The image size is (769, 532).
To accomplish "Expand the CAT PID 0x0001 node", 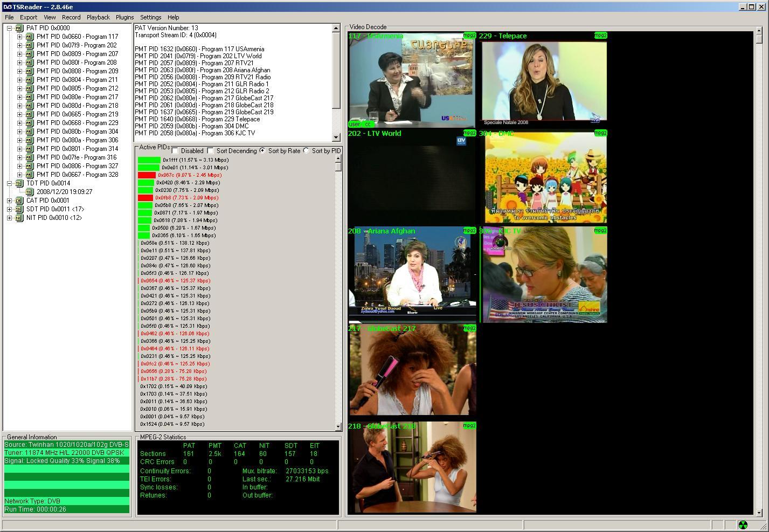I will [x=9, y=201].
